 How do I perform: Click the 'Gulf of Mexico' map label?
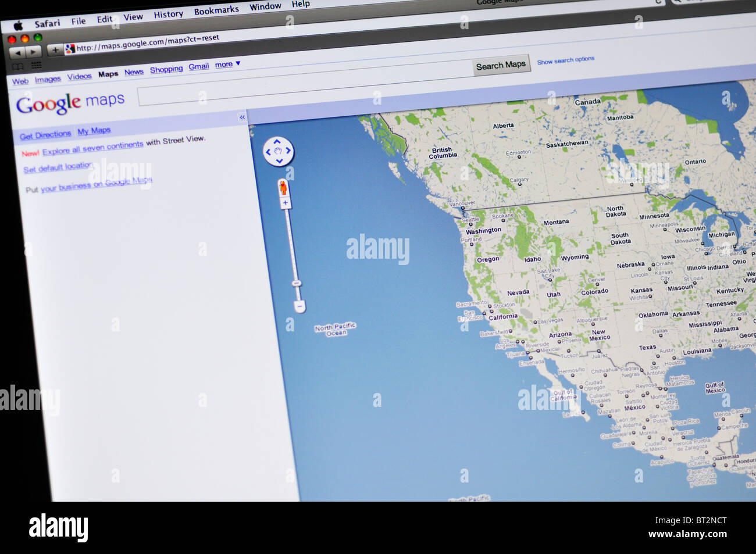(x=715, y=387)
